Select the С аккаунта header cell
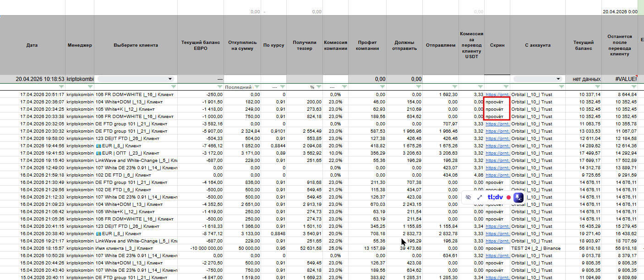Screen dimensions: 644x280 [538, 45]
